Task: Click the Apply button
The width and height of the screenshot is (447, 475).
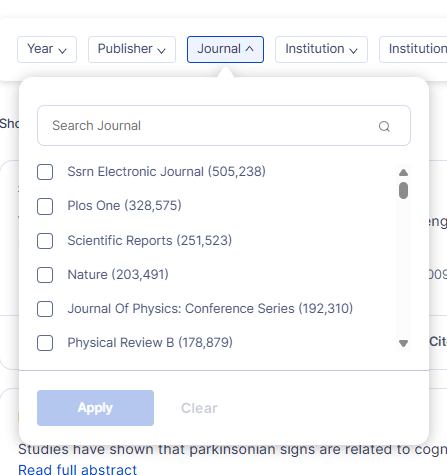Action: (95, 408)
